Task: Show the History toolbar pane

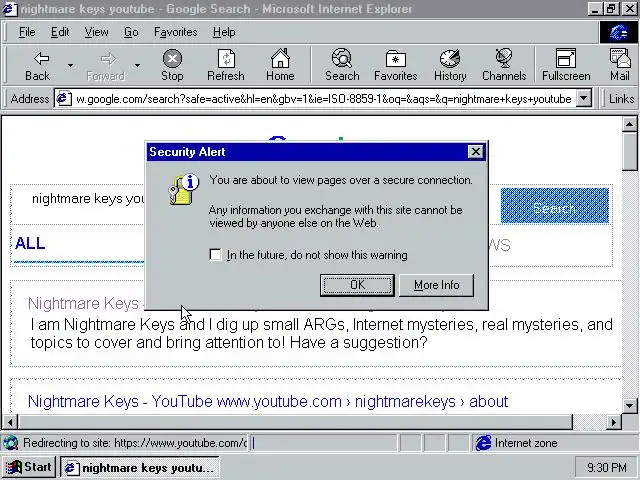Action: [x=450, y=65]
